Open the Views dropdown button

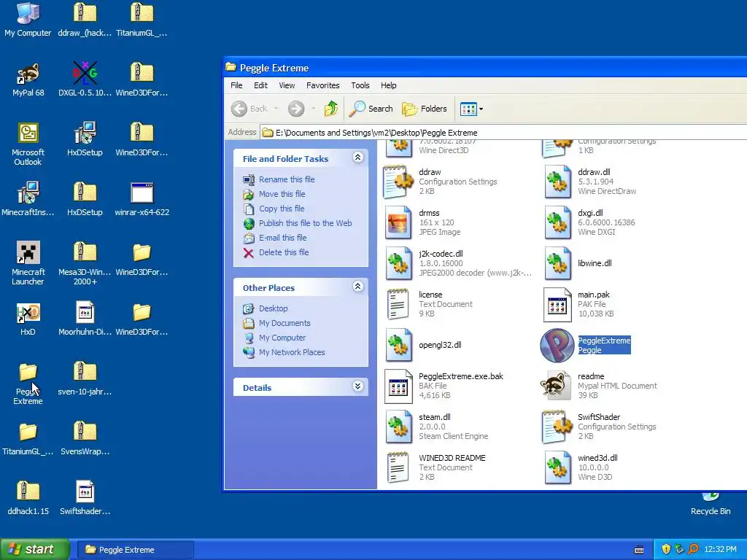coord(472,109)
